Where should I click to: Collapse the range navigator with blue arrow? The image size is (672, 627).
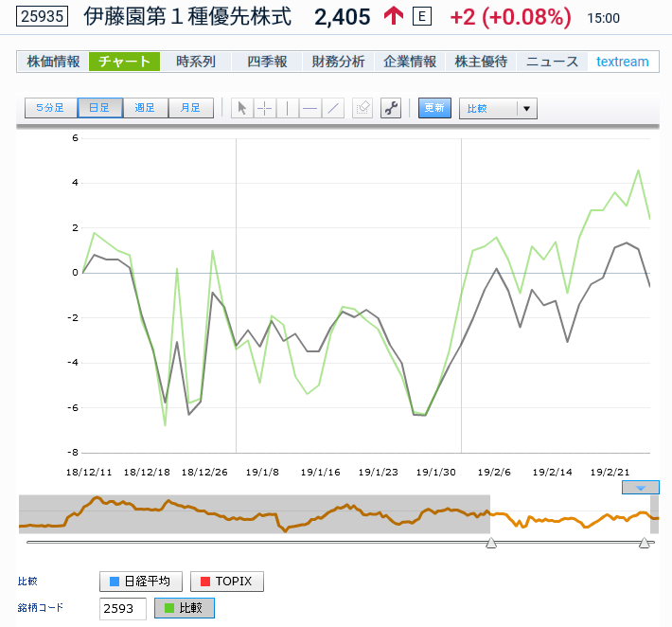pos(640,487)
